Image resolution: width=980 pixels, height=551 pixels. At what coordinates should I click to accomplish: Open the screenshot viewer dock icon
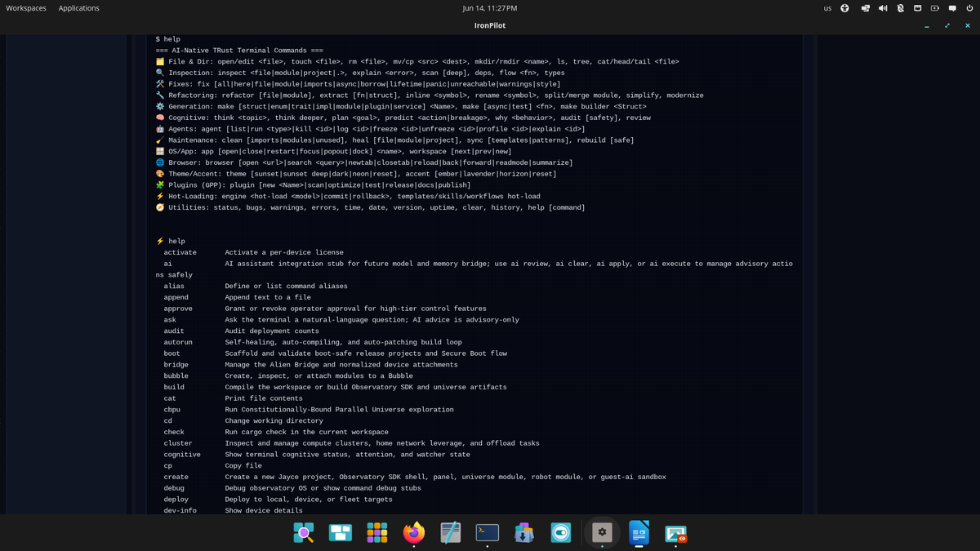675,534
